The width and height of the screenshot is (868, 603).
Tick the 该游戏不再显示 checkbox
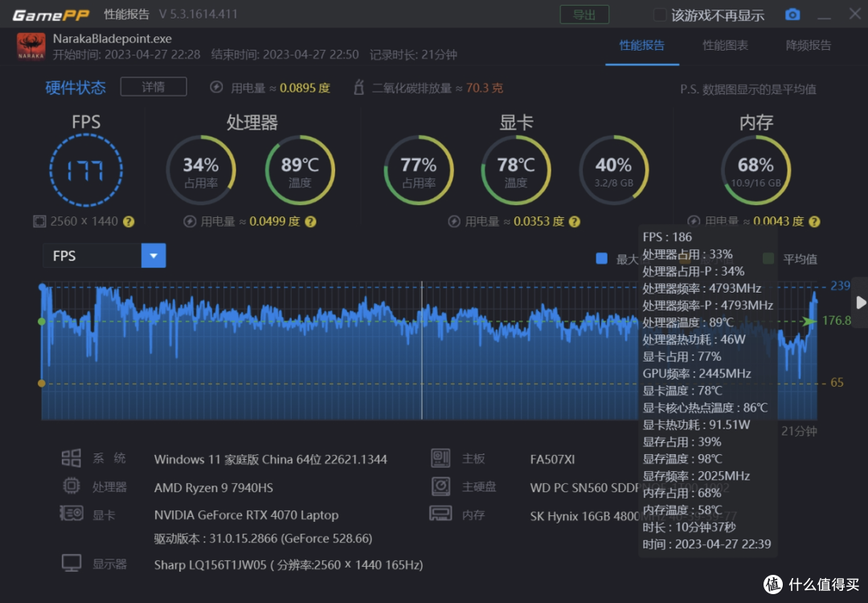pyautogui.click(x=659, y=15)
